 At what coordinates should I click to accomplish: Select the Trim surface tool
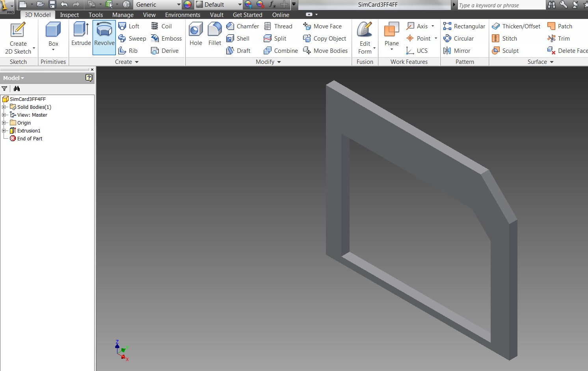558,39
